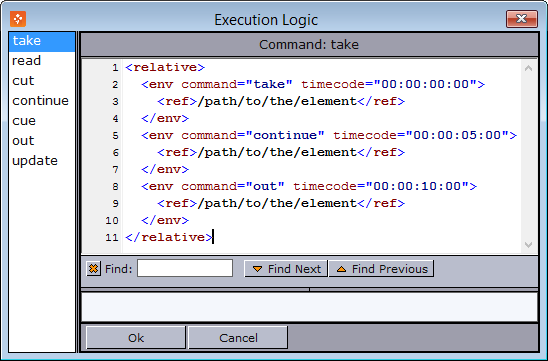Dismiss dialog with Cancel button
This screenshot has height=361, width=548.
click(238, 338)
